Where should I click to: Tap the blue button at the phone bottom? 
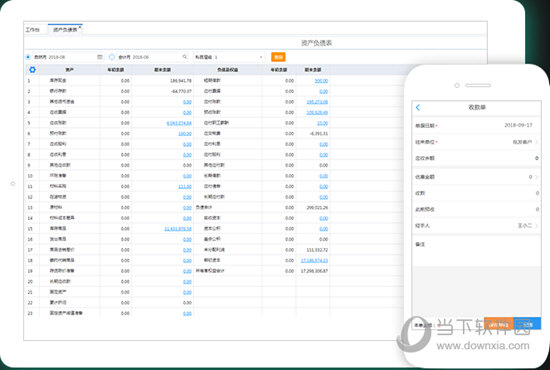coord(527,324)
